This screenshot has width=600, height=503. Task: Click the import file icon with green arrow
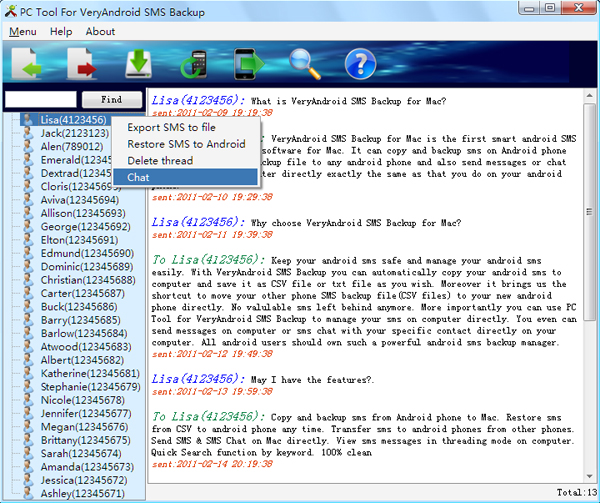[26, 63]
